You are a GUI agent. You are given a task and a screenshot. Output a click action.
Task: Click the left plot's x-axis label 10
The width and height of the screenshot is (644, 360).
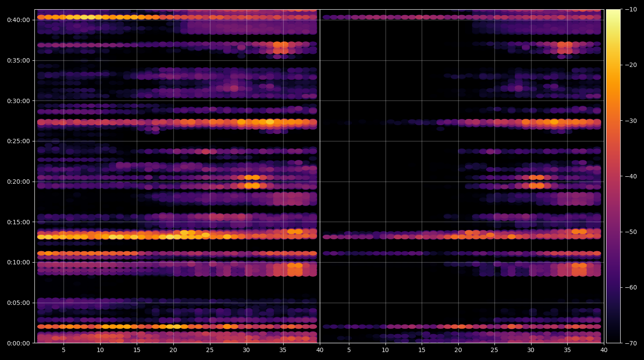pyautogui.click(x=100, y=350)
